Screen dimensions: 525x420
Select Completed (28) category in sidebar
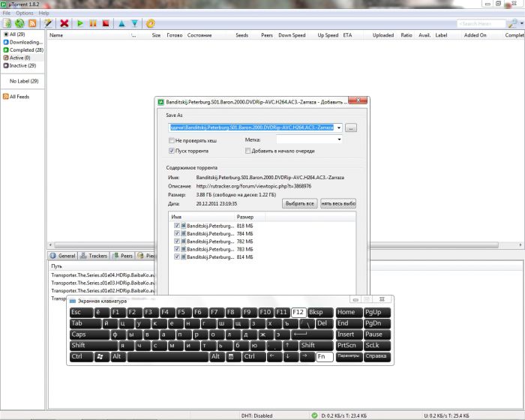(25, 49)
